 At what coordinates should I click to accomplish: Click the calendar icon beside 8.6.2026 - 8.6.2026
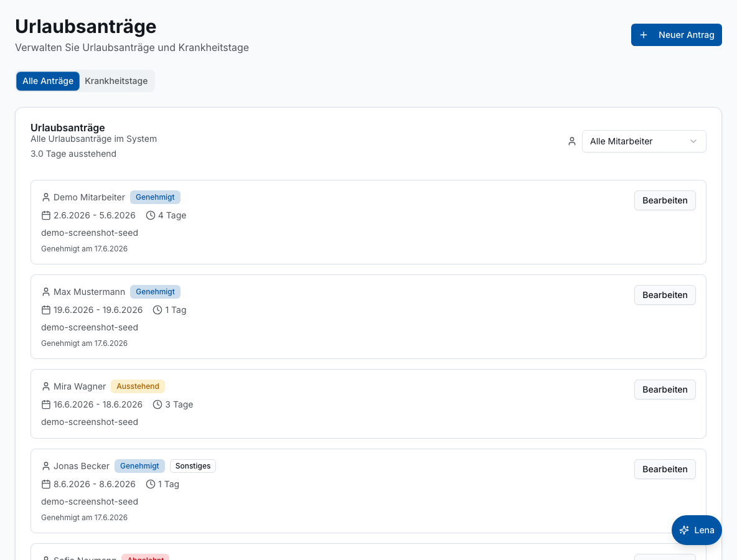point(45,484)
